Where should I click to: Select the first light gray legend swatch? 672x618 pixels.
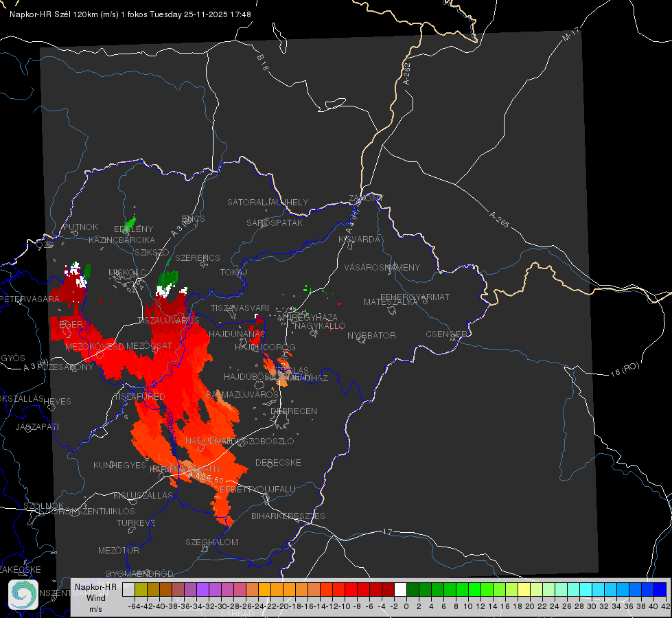pos(128,589)
